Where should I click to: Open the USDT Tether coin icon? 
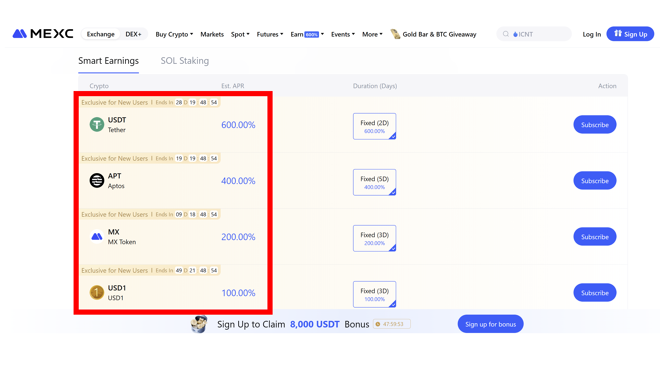[x=97, y=125]
